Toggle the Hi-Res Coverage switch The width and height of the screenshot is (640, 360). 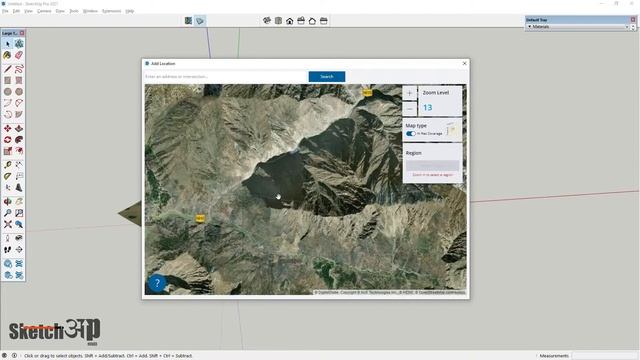coord(411,134)
